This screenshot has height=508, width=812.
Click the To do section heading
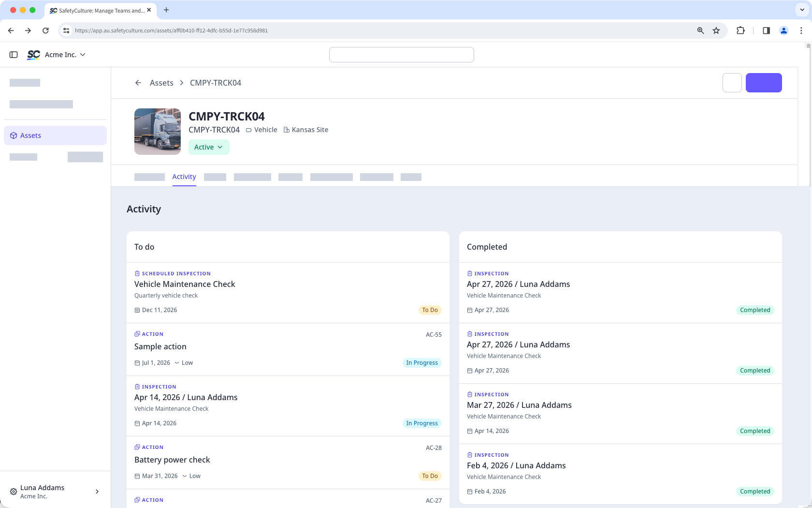(144, 247)
